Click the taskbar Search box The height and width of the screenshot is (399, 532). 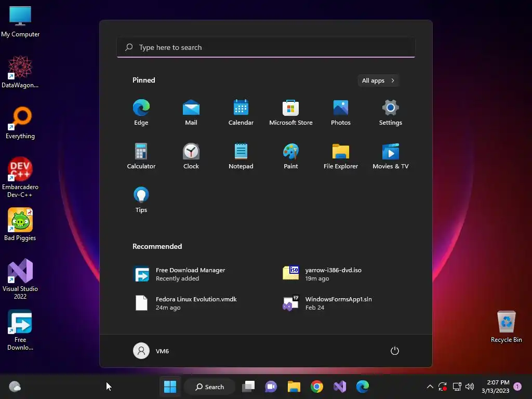(x=210, y=387)
